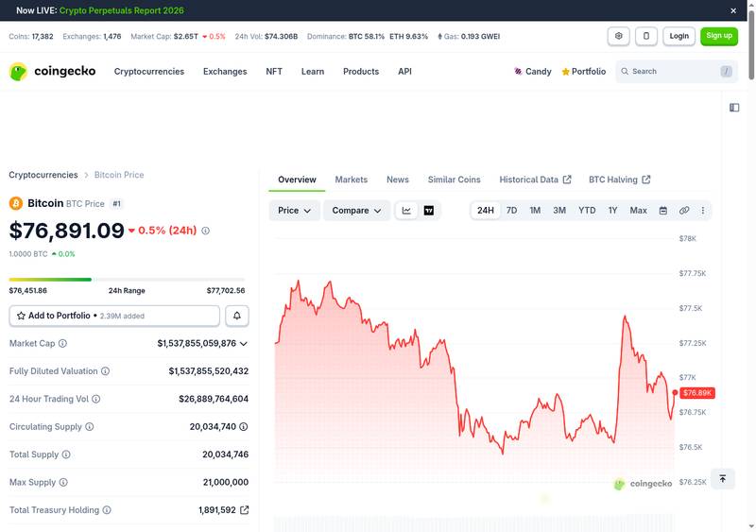Open the Learn menu
Image resolution: width=756 pixels, height=532 pixels.
pyautogui.click(x=313, y=72)
